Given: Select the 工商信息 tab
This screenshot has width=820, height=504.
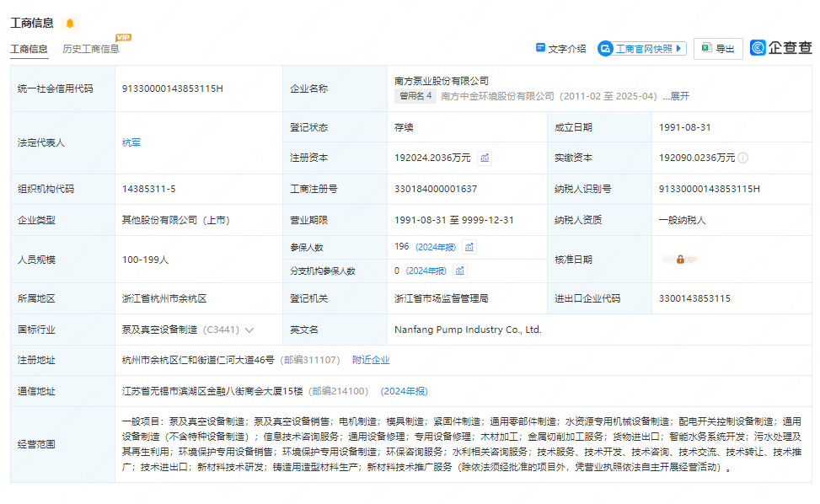Looking at the screenshot, I should point(29,49).
